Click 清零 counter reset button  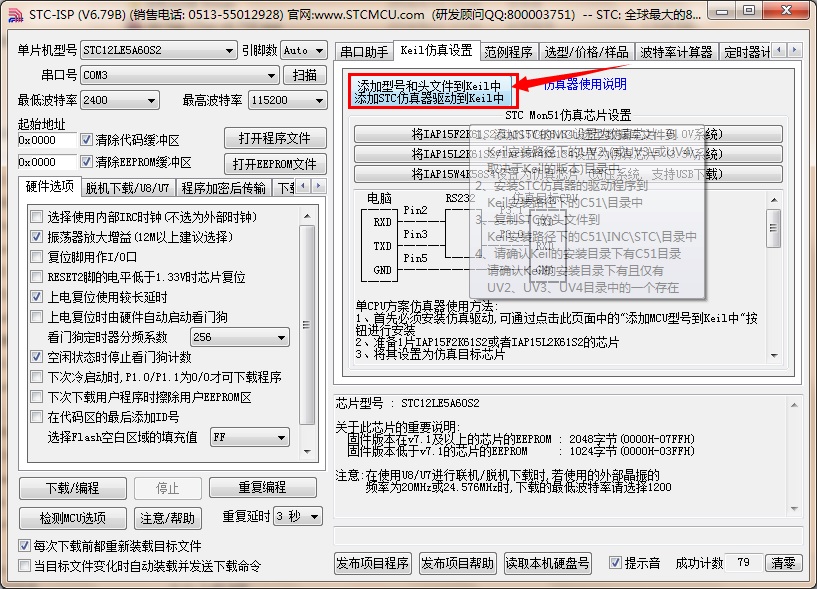(783, 563)
